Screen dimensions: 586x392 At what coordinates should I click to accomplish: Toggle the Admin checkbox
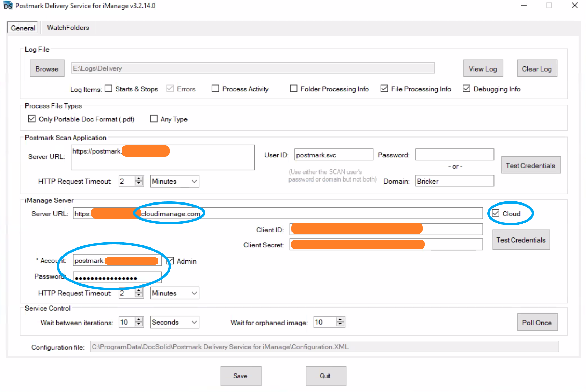tap(170, 261)
